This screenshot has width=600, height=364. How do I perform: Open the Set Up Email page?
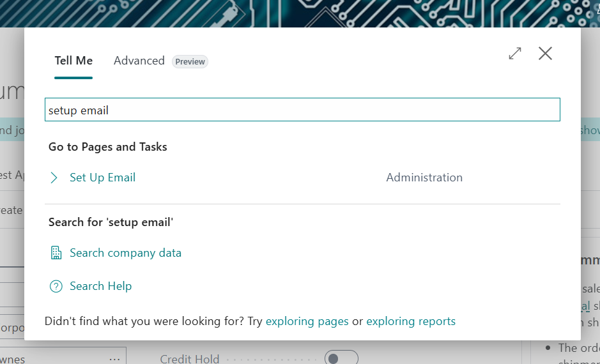[102, 178]
